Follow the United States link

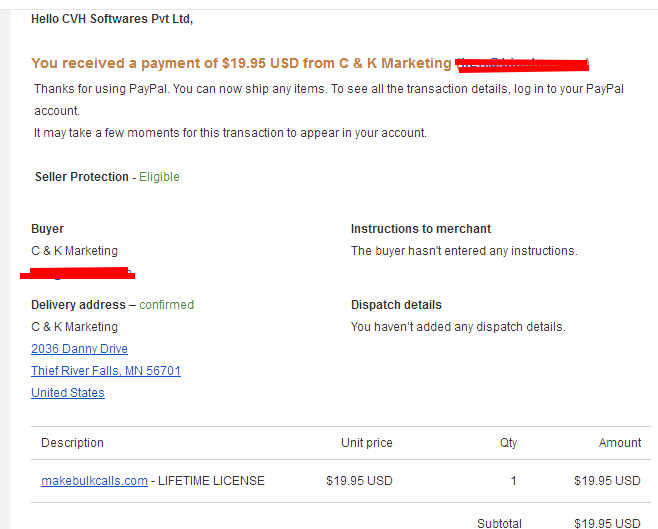[x=68, y=393]
